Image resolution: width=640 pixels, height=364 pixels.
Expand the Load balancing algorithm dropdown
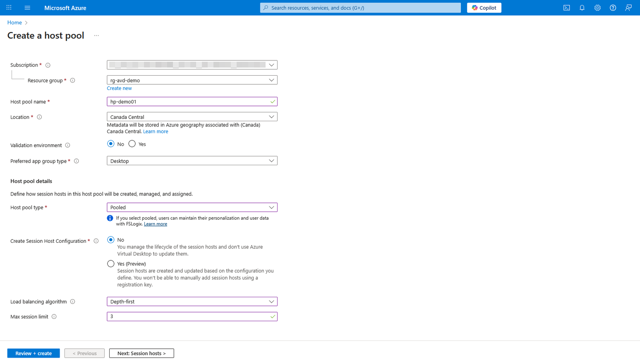(192, 302)
